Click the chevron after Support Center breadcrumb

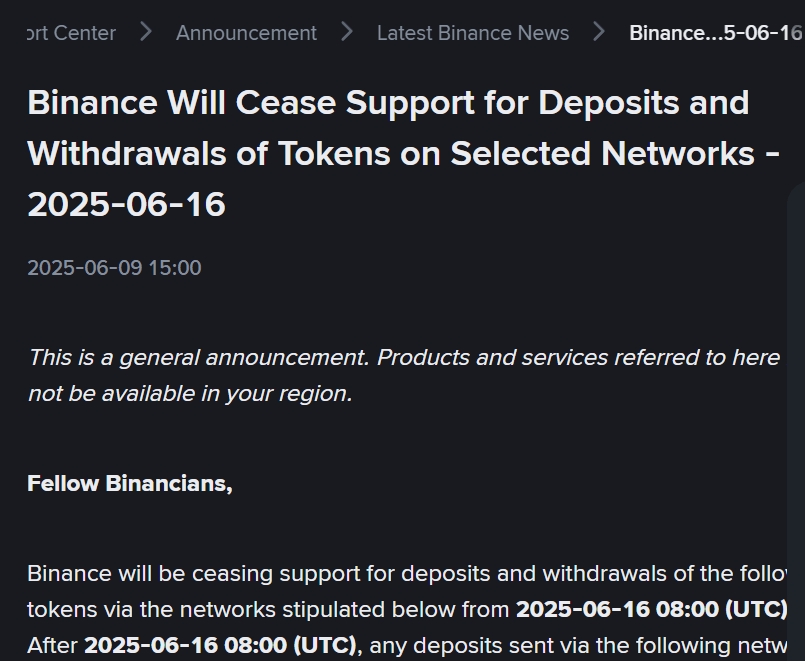coord(146,32)
